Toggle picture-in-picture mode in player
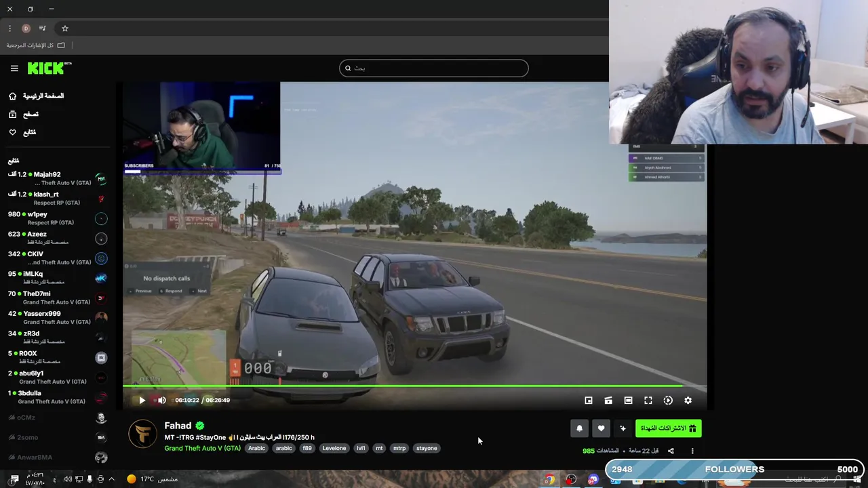This screenshot has height=488, width=868. [589, 401]
